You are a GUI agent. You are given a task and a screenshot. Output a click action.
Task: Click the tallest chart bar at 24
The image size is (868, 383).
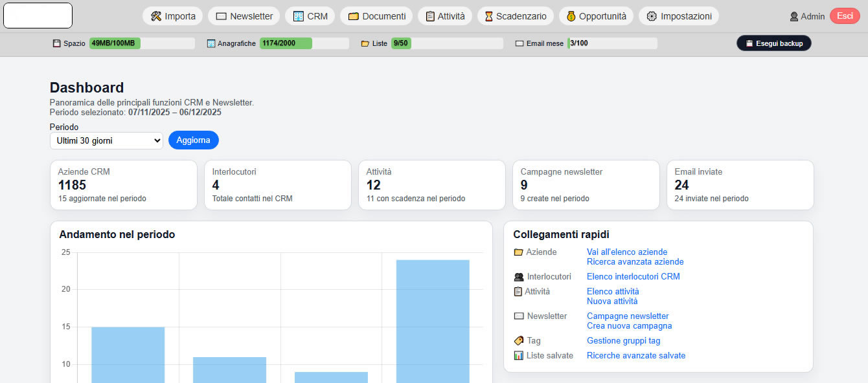[x=433, y=322]
